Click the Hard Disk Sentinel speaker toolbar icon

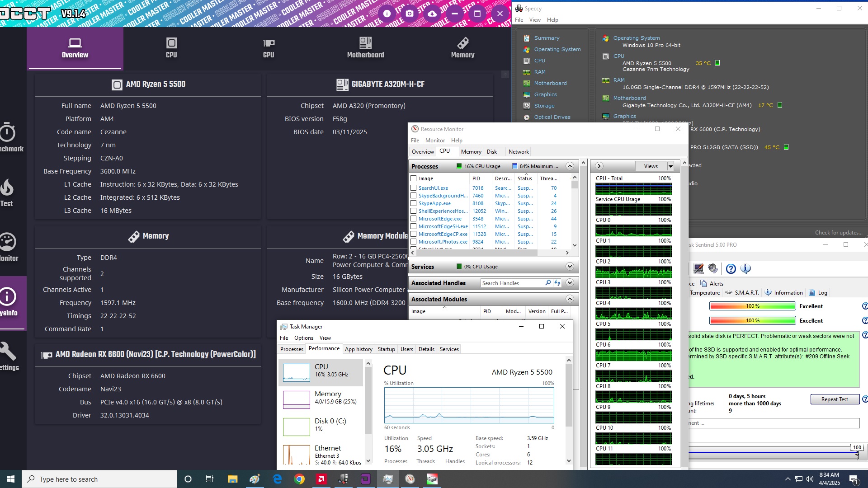click(713, 269)
